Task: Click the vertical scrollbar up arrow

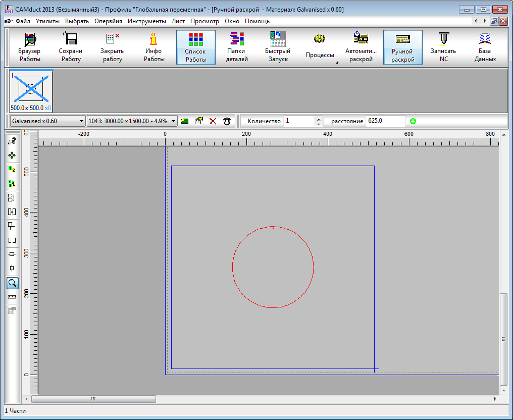Action: click(503, 134)
